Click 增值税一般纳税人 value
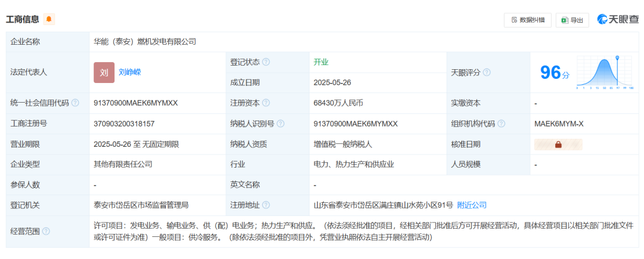 (x=343, y=144)
